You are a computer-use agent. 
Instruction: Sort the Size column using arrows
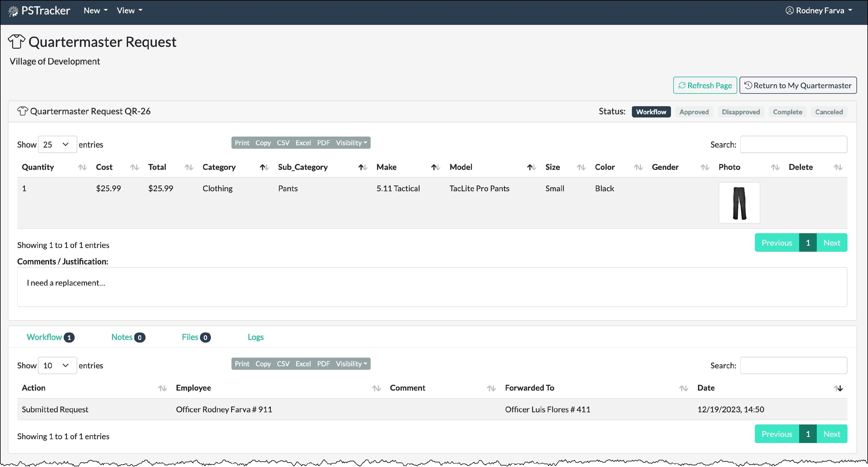click(581, 167)
